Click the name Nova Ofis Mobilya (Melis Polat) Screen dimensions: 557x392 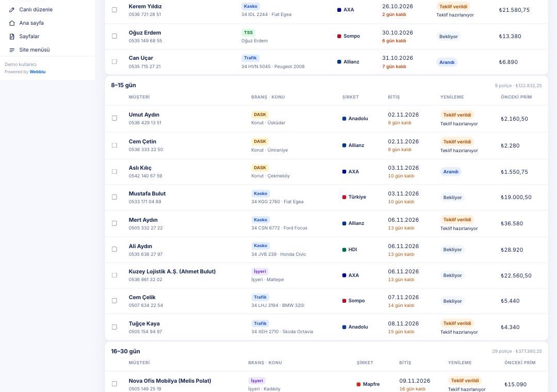(170, 381)
